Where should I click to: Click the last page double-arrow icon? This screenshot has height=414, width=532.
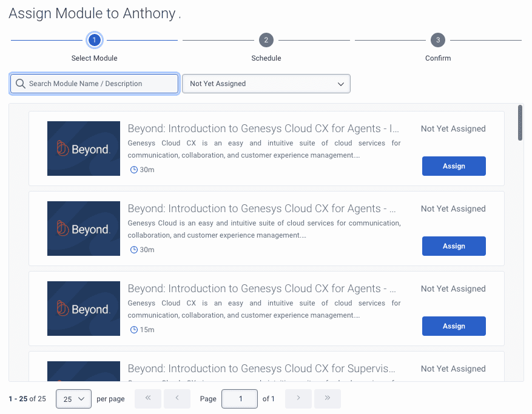coord(328,398)
